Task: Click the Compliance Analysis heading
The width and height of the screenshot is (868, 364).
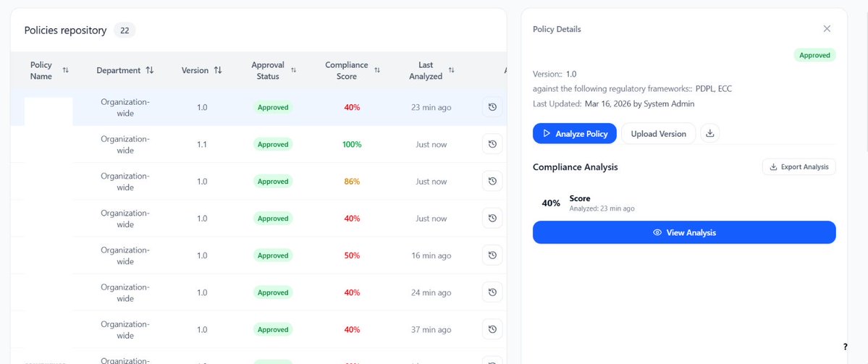Action: [575, 166]
